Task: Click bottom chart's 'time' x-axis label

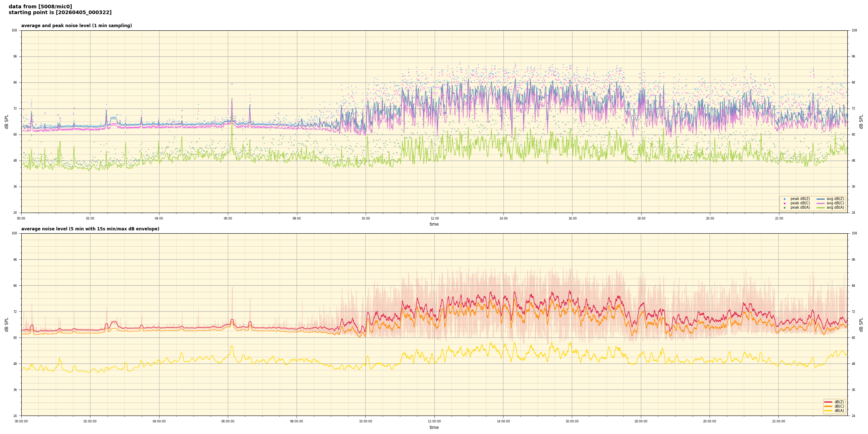Action: 434,427
